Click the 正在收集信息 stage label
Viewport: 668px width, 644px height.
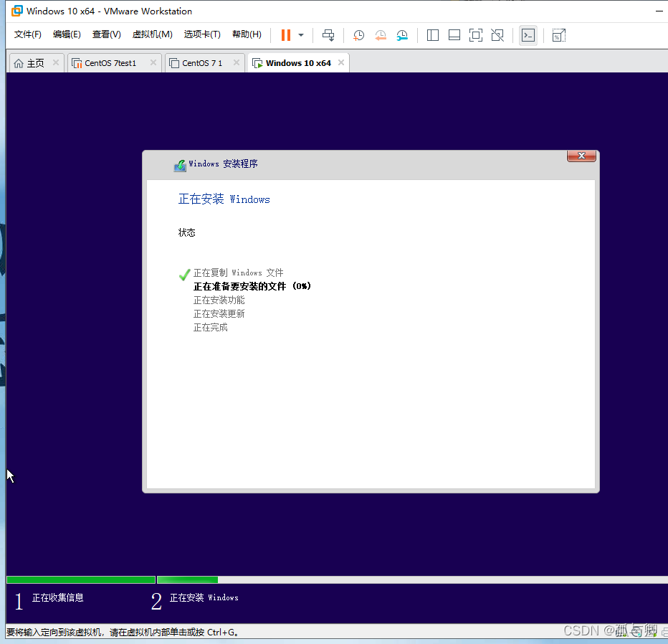pos(58,597)
